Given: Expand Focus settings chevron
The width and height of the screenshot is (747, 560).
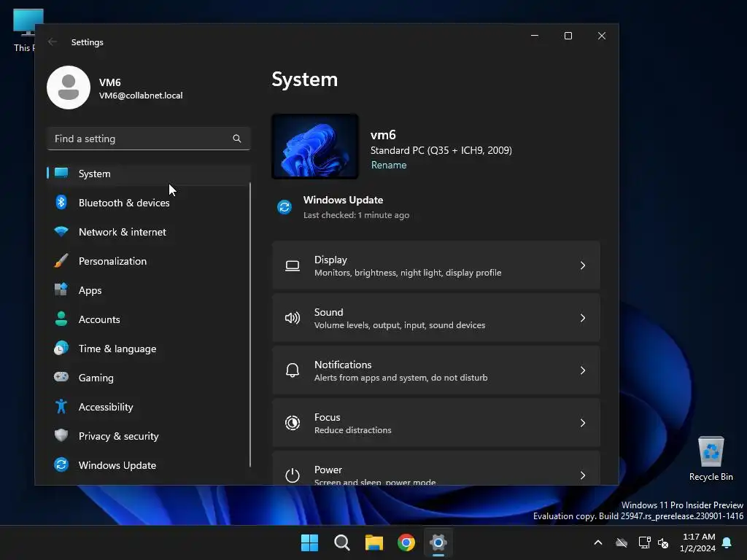Looking at the screenshot, I should point(583,423).
